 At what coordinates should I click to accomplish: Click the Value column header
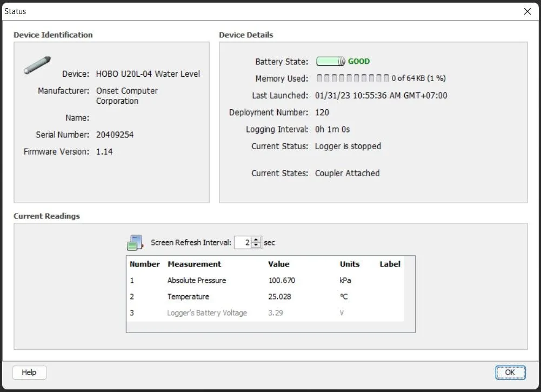pos(279,264)
